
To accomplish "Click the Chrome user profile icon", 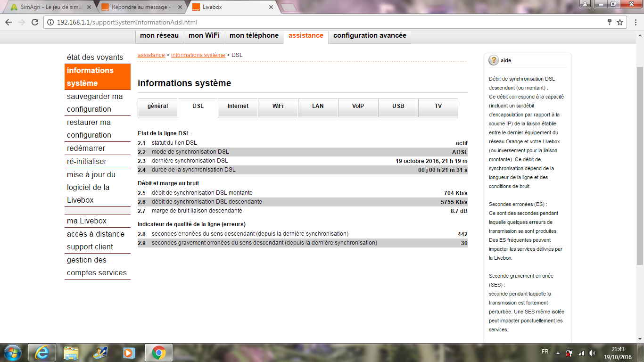I will (x=585, y=4).
